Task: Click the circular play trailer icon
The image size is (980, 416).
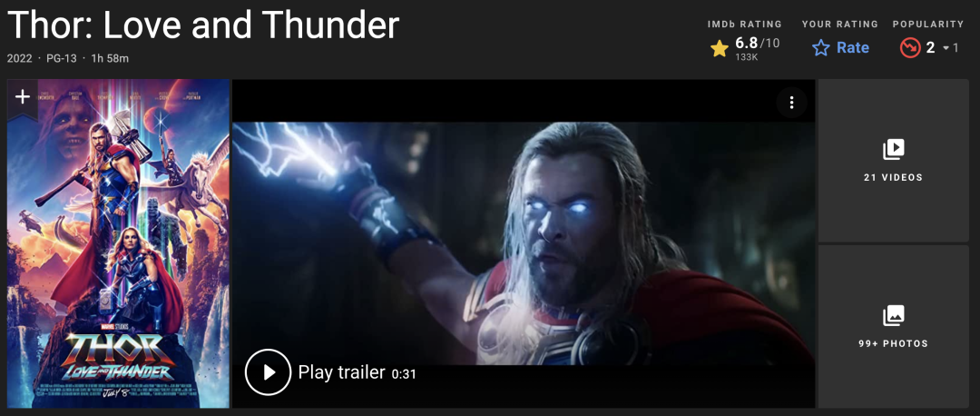Action: click(x=268, y=372)
